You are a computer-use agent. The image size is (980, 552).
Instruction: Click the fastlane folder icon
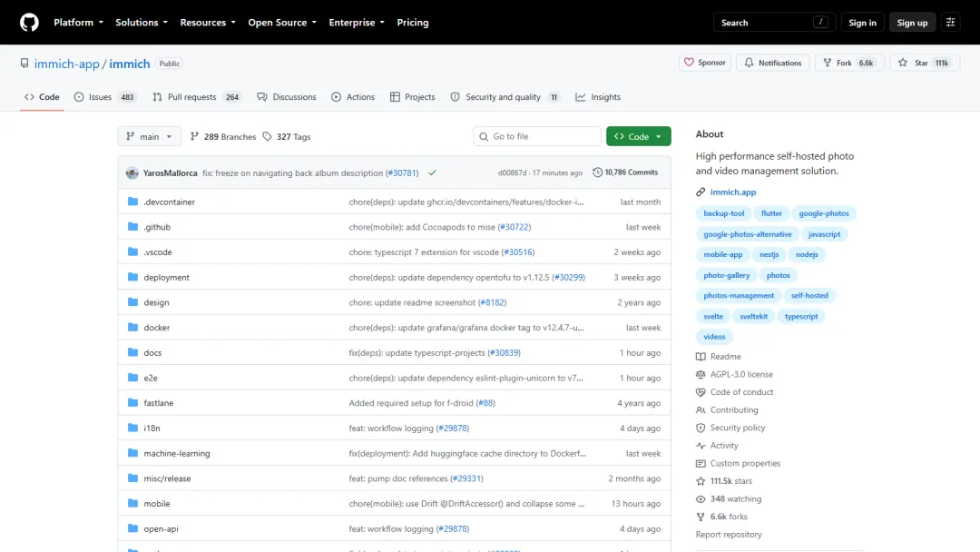tap(132, 402)
